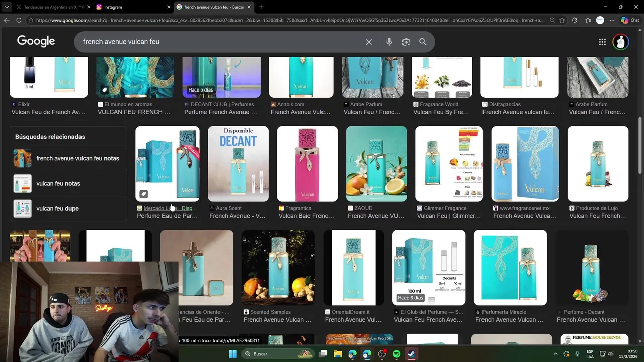Open Spotify from the taskbar
This screenshot has width=644, height=362.
pyautogui.click(x=396, y=354)
